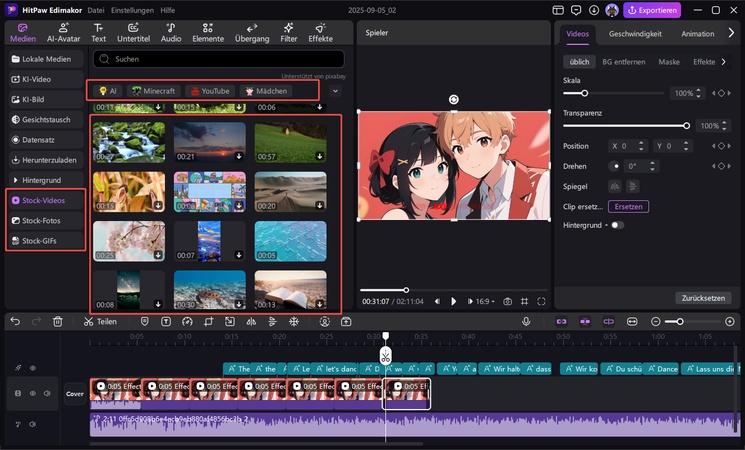Click the mirror flip icon in the timeline toolbar
The width and height of the screenshot is (745, 450).
click(251, 322)
